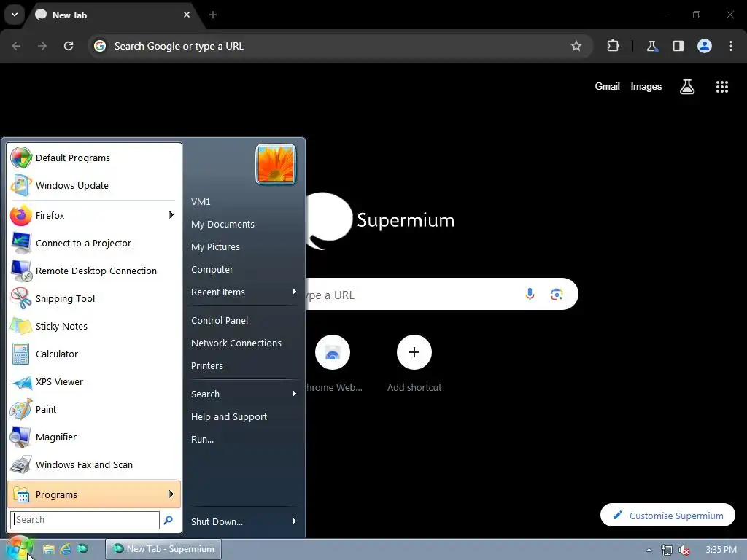The height and width of the screenshot is (560, 747).
Task: Open a new tab with plus button
Action: pos(213,15)
